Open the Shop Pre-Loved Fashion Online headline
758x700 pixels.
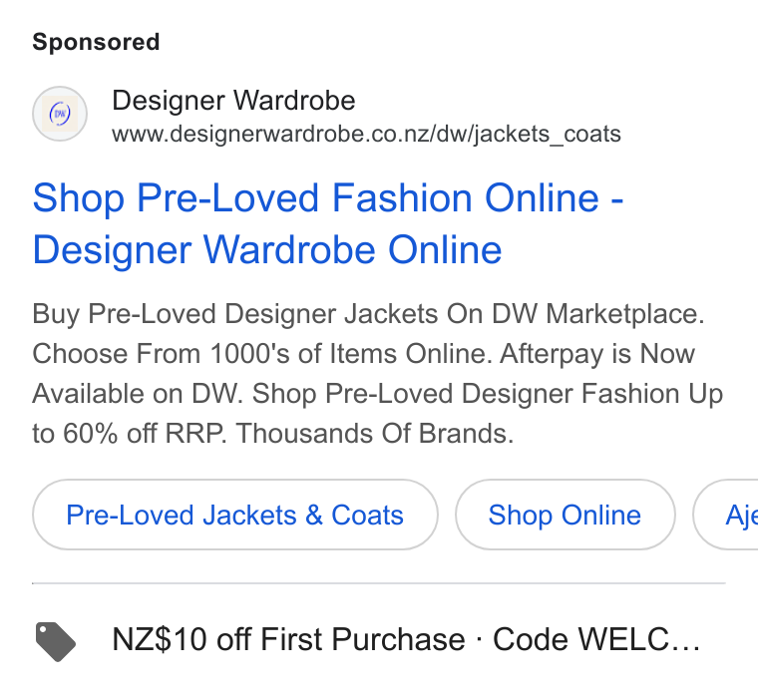coord(328,198)
